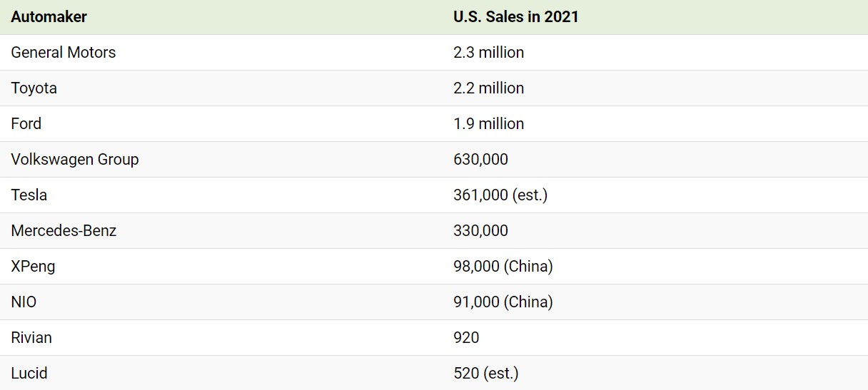868x390 pixels.
Task: Select the 98,000 (China) sales cell
Action: pyautogui.click(x=503, y=266)
